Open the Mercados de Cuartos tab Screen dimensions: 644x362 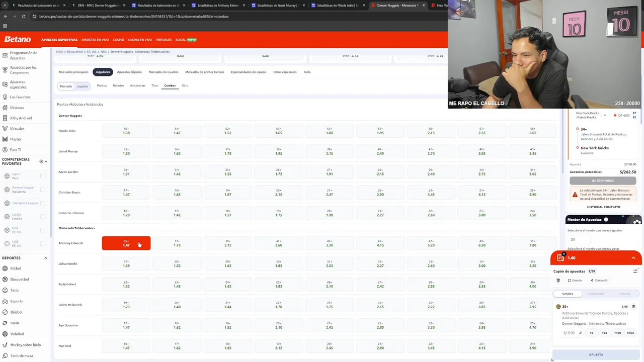(x=164, y=72)
